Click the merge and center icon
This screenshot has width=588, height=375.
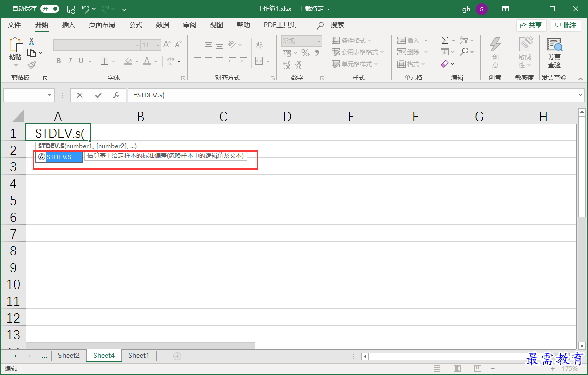[259, 61]
